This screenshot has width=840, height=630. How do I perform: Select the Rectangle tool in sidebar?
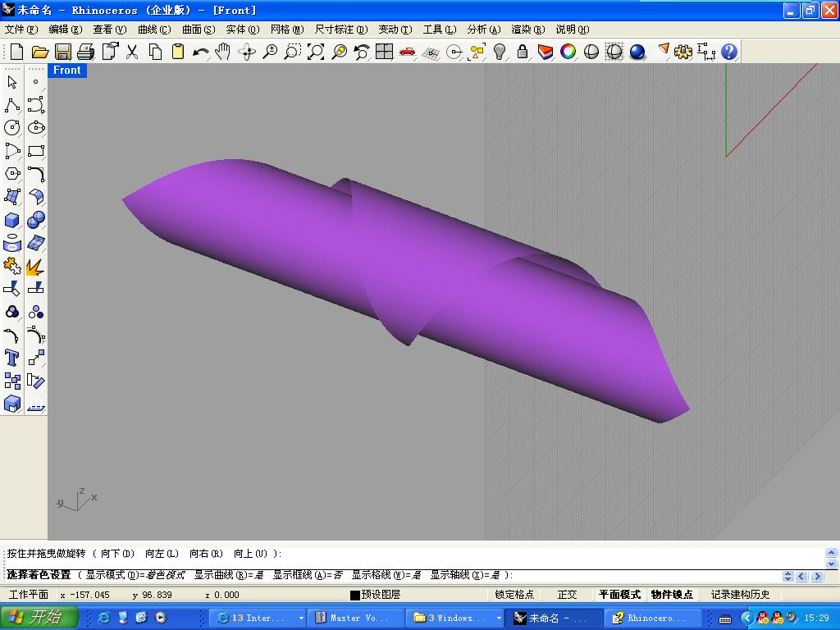coord(36,151)
